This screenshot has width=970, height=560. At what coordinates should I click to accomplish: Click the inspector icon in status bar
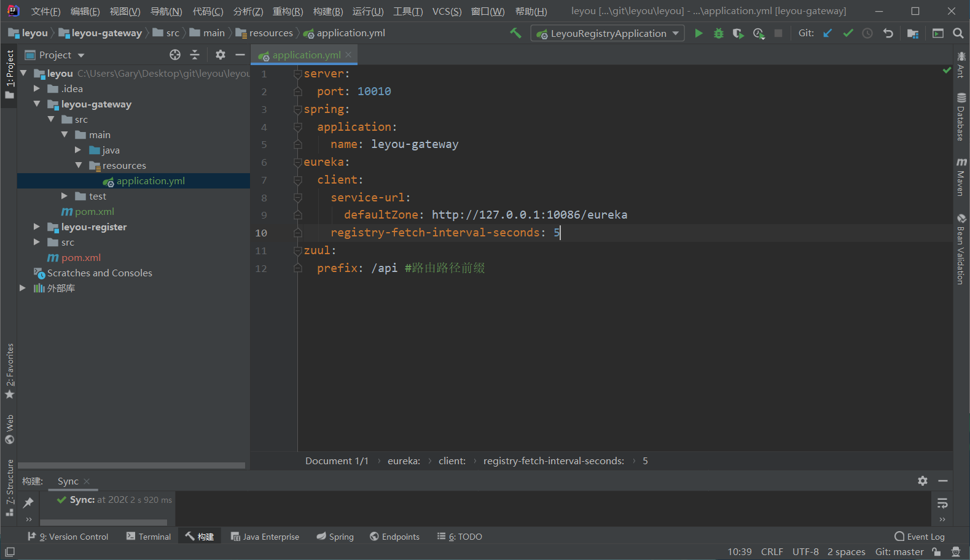click(x=956, y=551)
